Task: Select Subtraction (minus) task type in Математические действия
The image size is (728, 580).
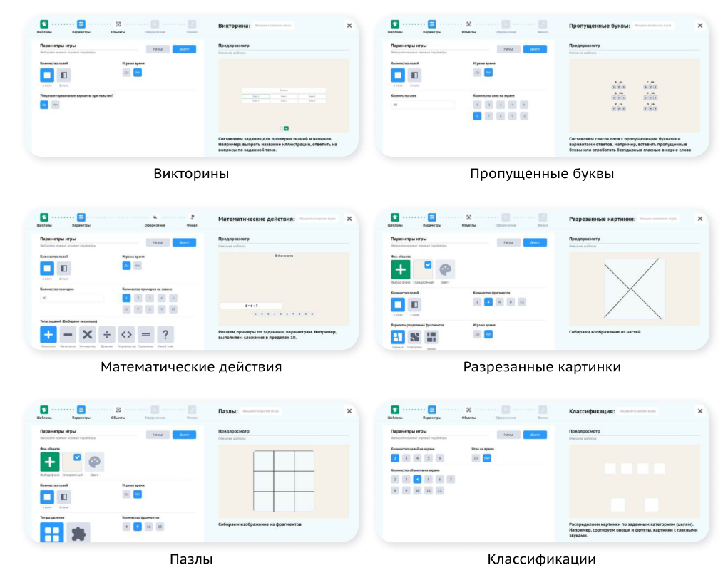Action: (68, 335)
